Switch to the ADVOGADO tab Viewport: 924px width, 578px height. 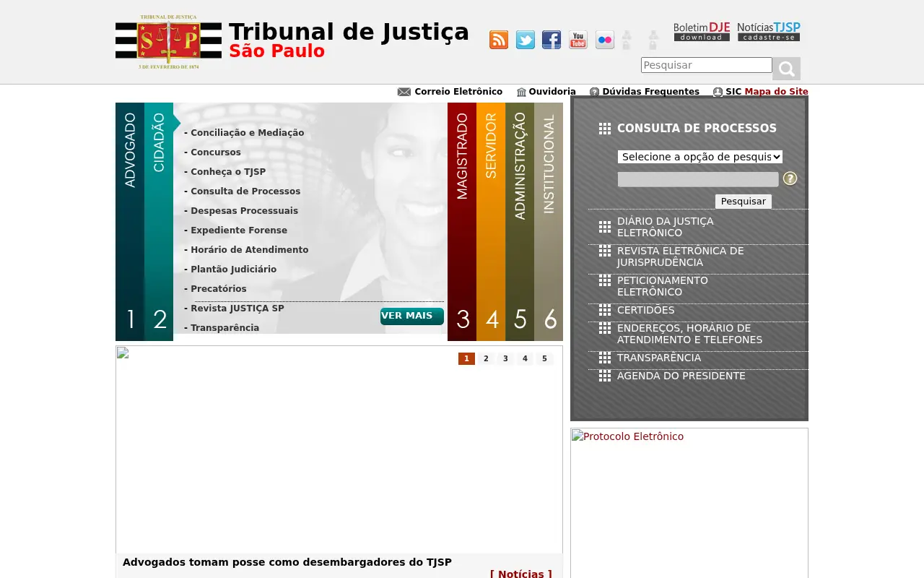point(130,222)
